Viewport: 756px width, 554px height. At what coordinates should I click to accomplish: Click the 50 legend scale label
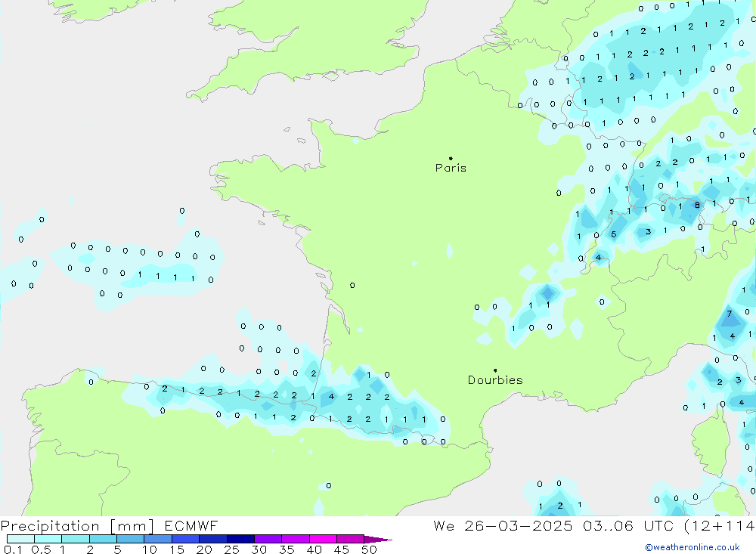coord(369,549)
